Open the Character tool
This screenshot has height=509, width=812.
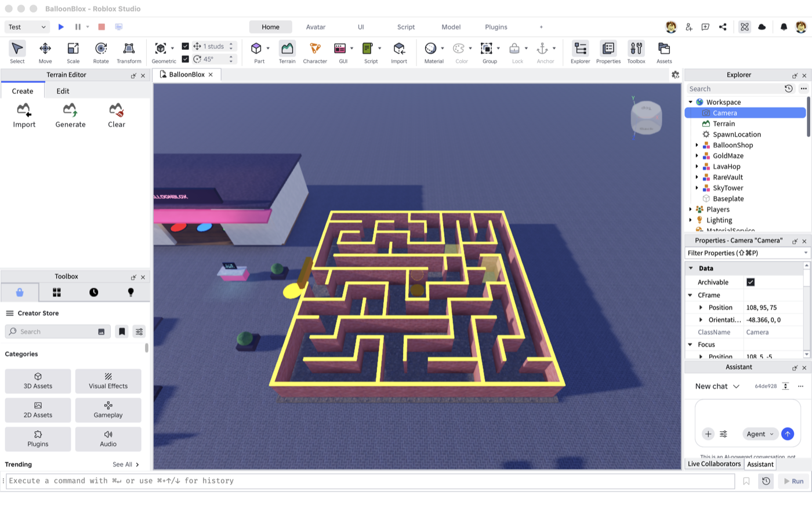tap(315, 52)
